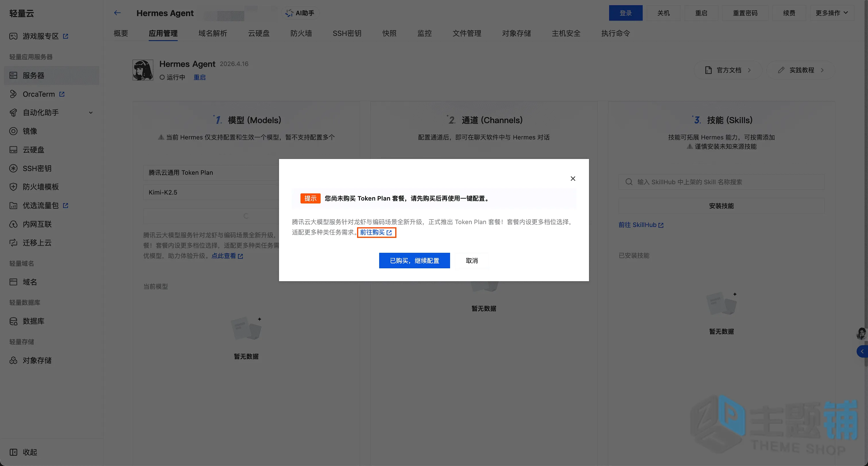The width and height of the screenshot is (868, 466).
Task: Switch to the 执行命令 tab
Action: [x=616, y=33]
